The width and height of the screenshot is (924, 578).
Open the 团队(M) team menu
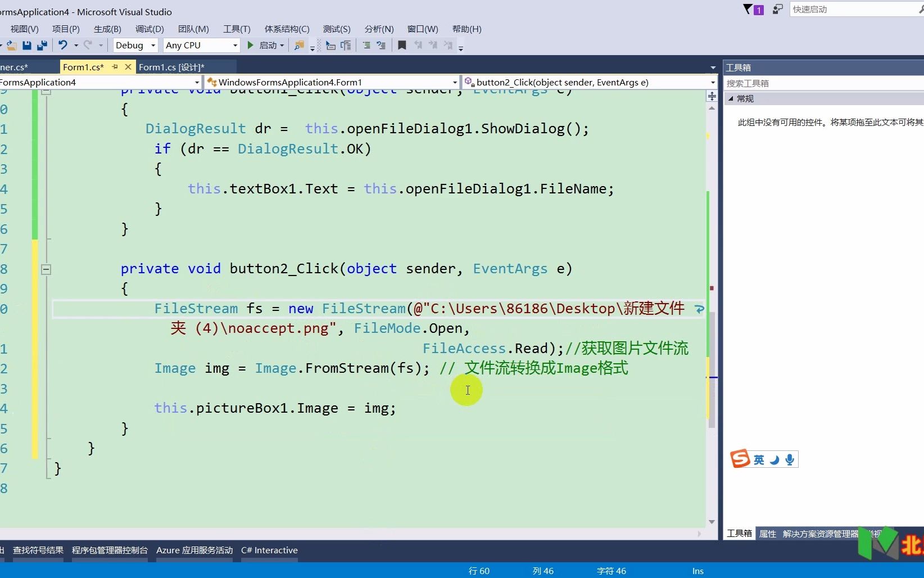pyautogui.click(x=193, y=29)
